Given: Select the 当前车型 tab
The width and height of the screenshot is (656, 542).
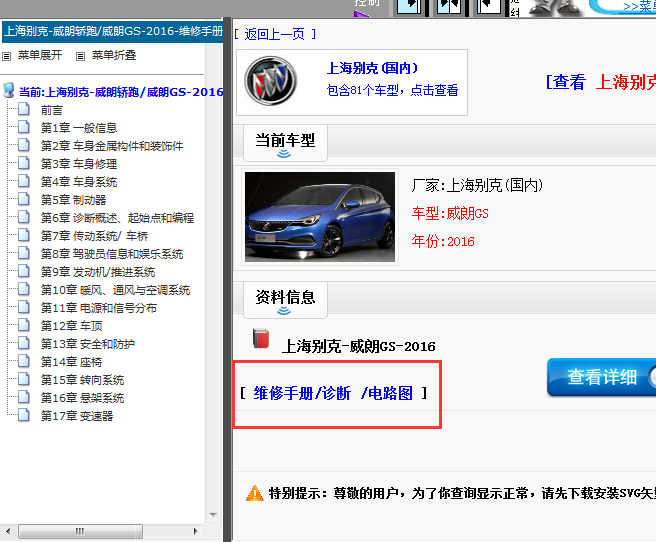Looking at the screenshot, I should (x=285, y=143).
